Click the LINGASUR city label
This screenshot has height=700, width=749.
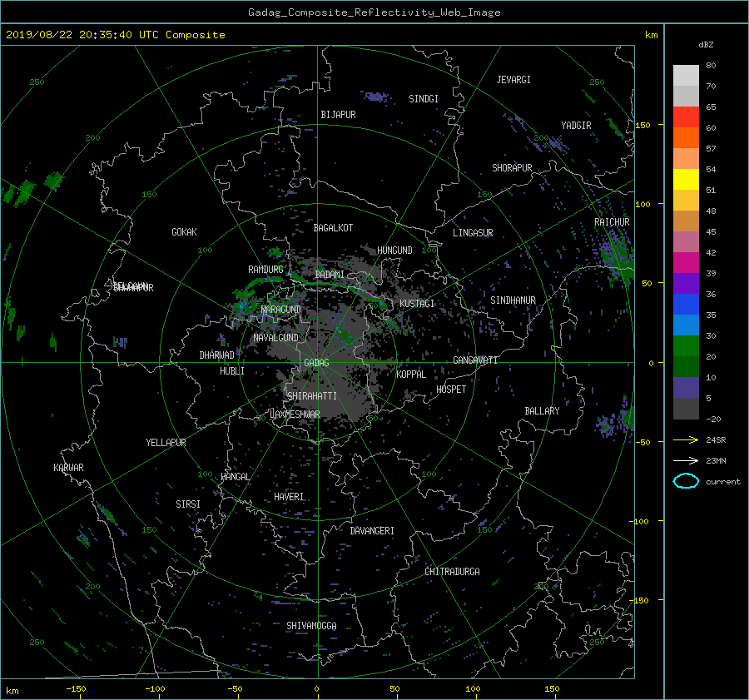[x=473, y=233]
